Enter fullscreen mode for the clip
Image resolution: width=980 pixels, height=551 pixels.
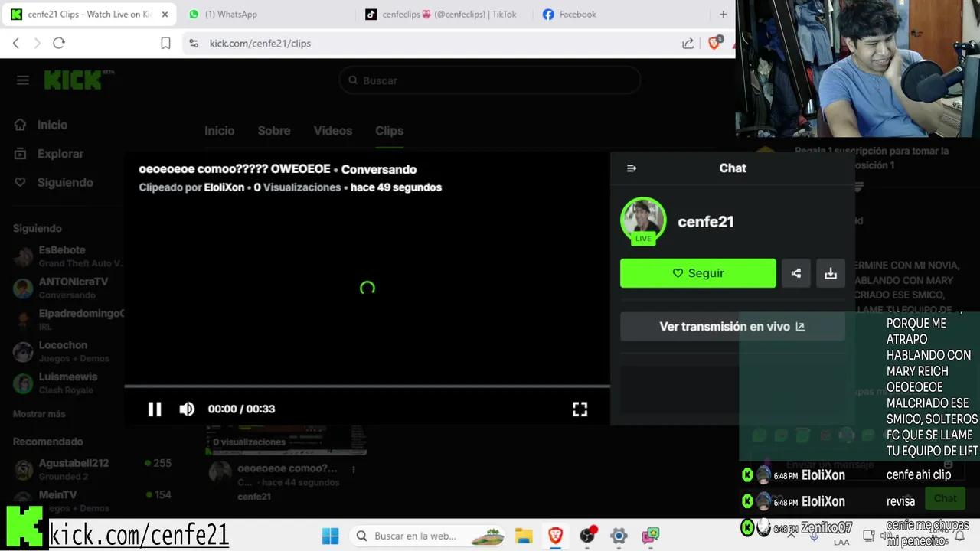(x=580, y=409)
